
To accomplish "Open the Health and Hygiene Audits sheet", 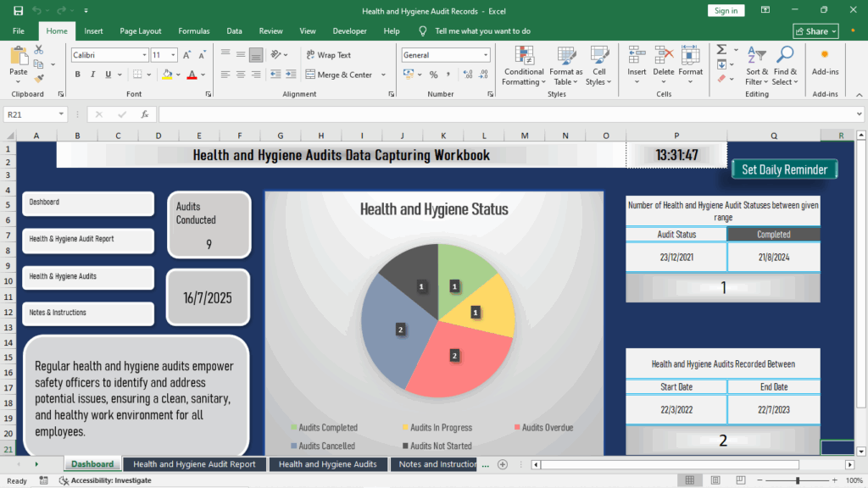I will [328, 464].
